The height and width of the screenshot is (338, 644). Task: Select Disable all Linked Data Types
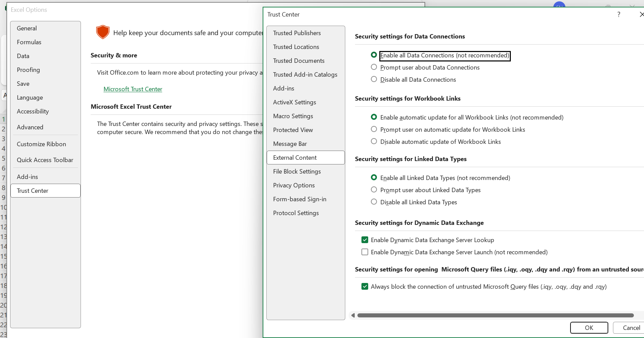tap(374, 202)
